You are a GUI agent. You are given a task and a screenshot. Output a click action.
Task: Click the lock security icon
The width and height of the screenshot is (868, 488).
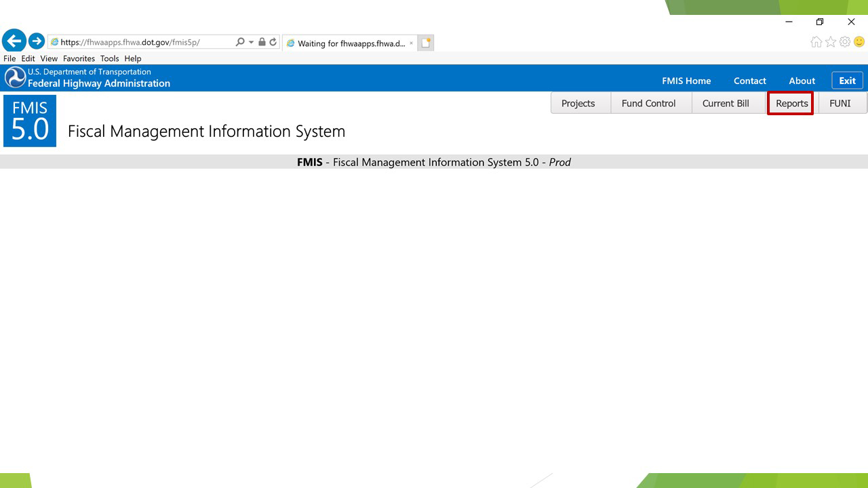[262, 42]
